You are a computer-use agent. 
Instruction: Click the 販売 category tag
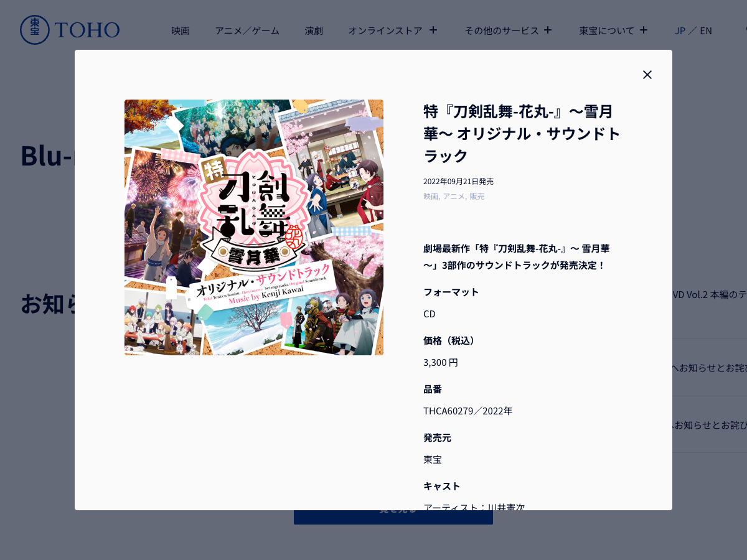coord(477,196)
